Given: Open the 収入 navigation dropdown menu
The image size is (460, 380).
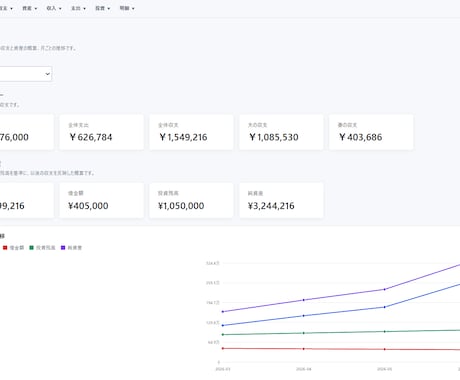Looking at the screenshot, I should [x=54, y=8].
